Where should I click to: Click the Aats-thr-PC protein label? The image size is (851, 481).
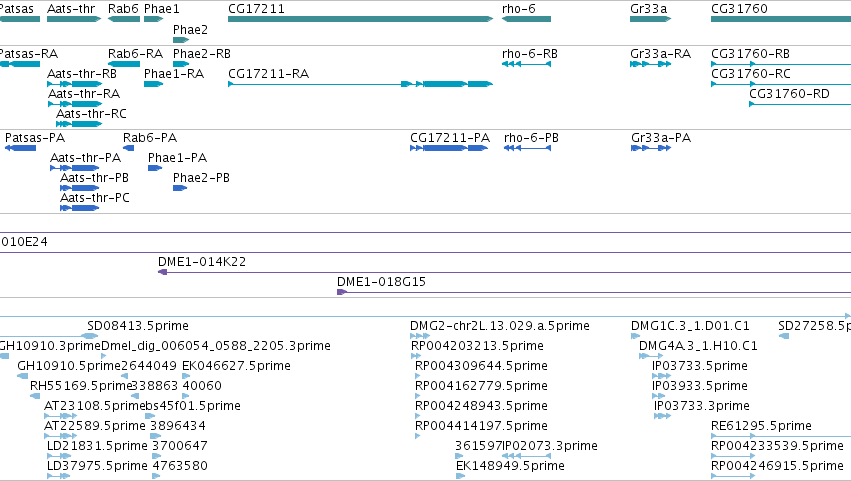click(x=95, y=198)
